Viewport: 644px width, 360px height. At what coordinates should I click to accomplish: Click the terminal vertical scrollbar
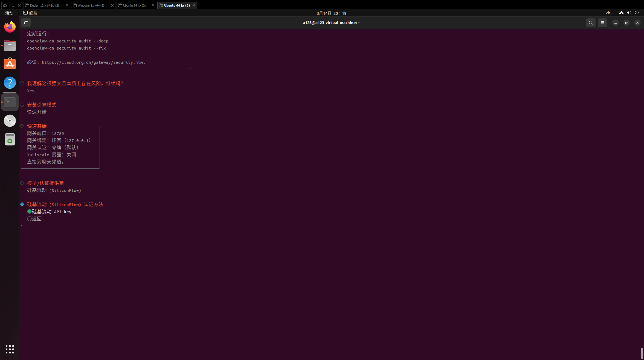642,353
